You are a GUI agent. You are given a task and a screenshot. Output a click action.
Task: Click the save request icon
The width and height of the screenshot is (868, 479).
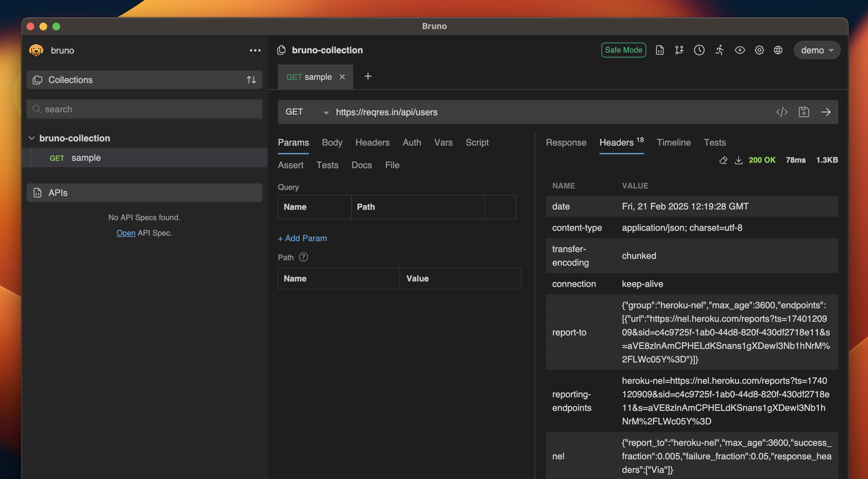click(804, 112)
